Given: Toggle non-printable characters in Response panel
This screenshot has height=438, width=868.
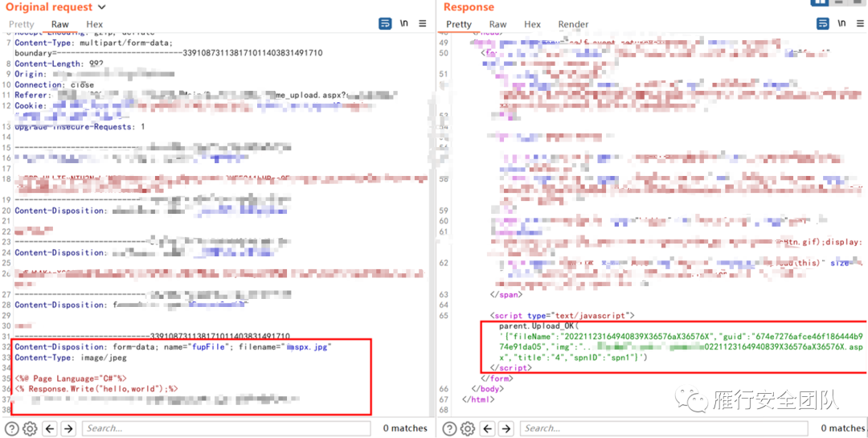Looking at the screenshot, I should (x=842, y=24).
